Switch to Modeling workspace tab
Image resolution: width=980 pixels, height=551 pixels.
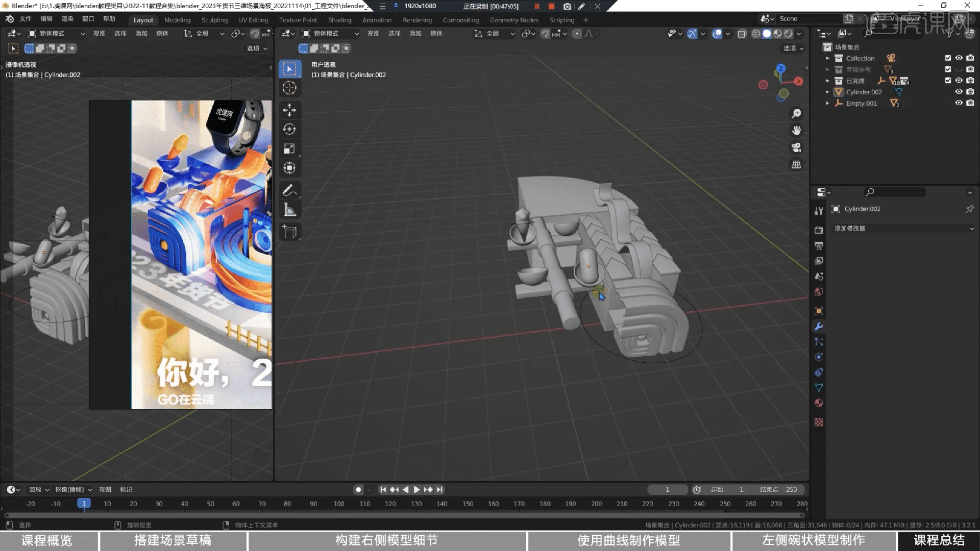(x=177, y=20)
